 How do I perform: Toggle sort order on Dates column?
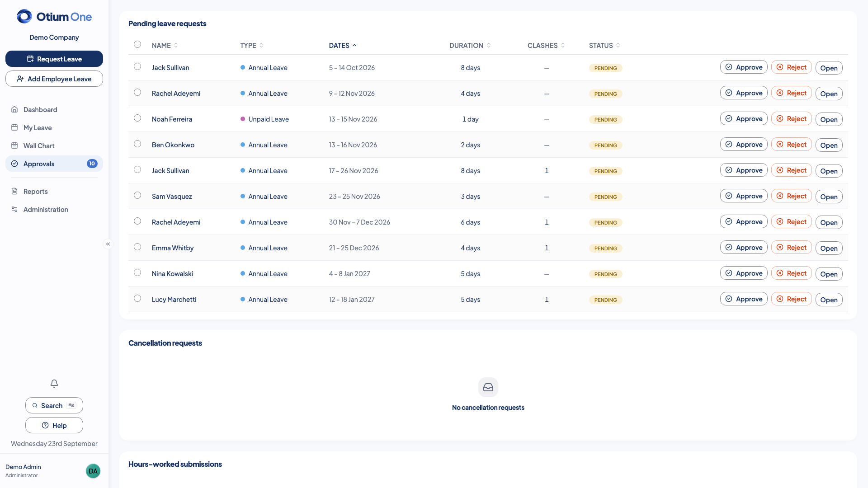point(343,45)
